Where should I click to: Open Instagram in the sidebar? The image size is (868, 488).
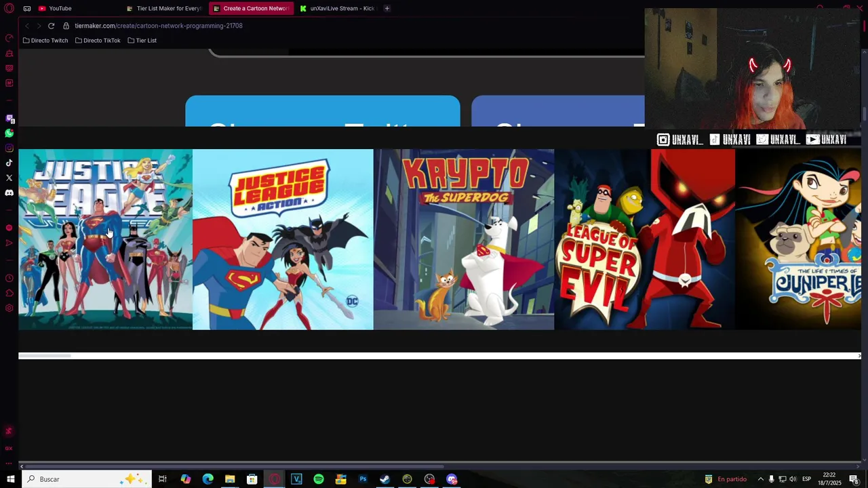[9, 148]
